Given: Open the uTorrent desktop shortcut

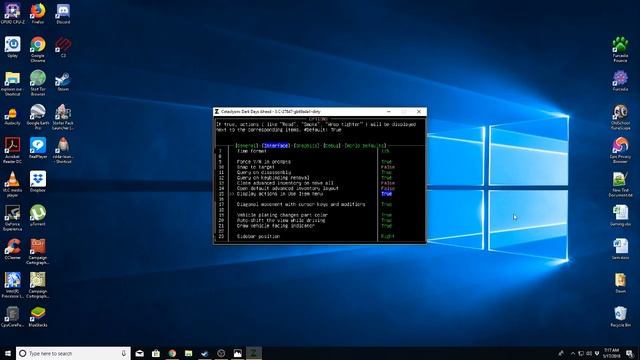Looking at the screenshot, I should (38, 216).
